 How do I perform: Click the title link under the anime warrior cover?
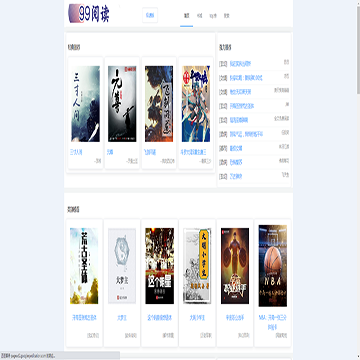click(193, 152)
